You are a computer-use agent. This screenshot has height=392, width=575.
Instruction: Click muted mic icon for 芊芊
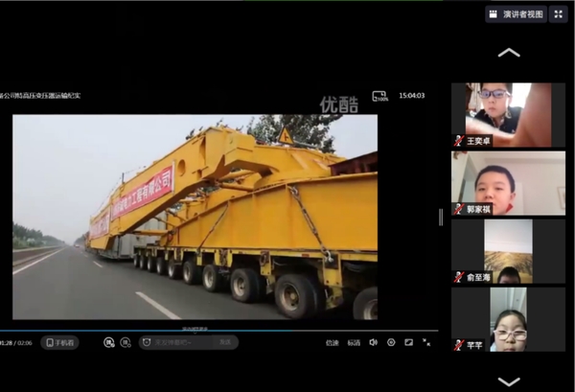click(459, 344)
